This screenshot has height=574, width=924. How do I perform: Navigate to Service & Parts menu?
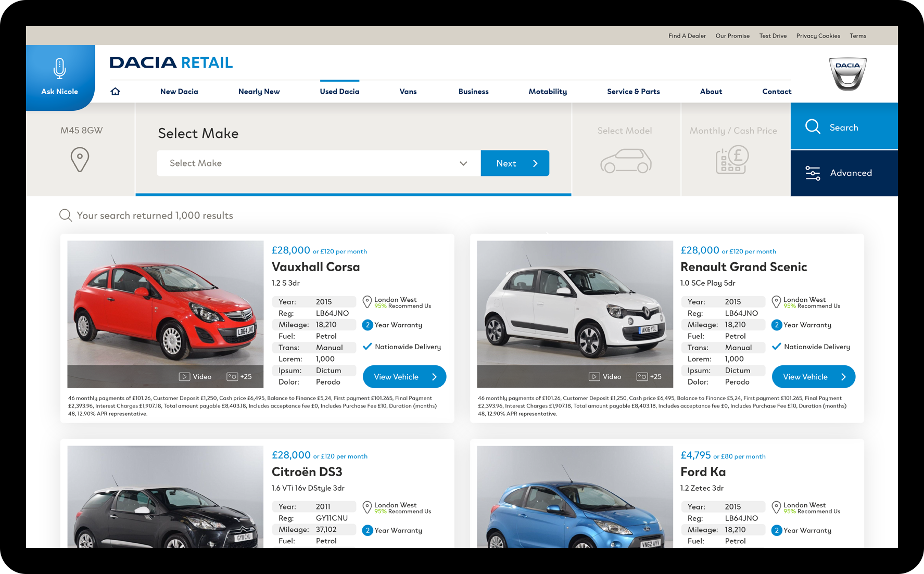pyautogui.click(x=633, y=92)
